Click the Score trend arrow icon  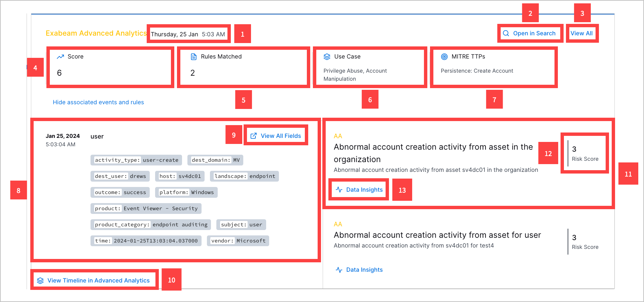pyautogui.click(x=61, y=56)
